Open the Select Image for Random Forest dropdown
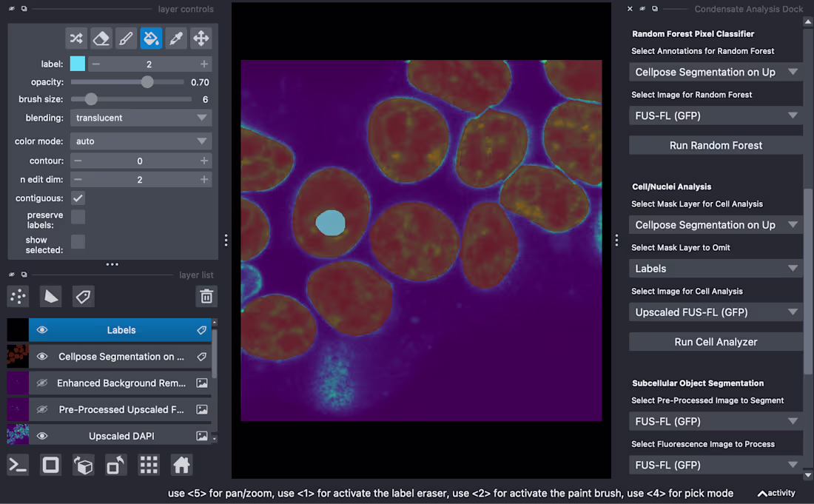 pyautogui.click(x=715, y=115)
